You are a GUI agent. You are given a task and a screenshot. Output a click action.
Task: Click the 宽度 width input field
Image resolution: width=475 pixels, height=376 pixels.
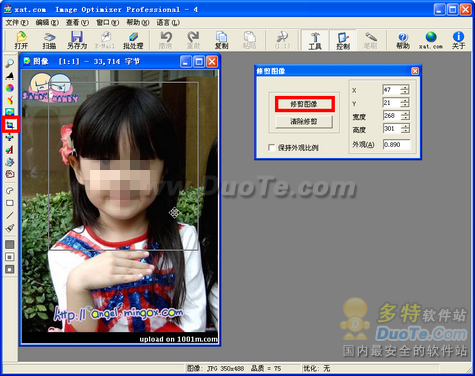(392, 116)
